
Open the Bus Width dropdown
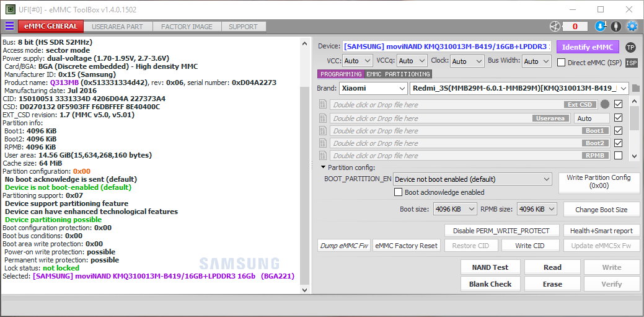click(x=536, y=61)
